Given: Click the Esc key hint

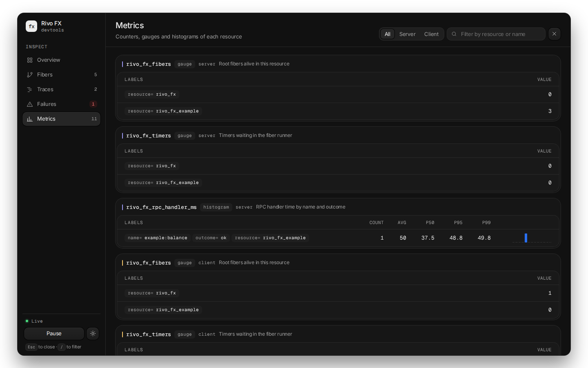Looking at the screenshot, I should tap(31, 347).
